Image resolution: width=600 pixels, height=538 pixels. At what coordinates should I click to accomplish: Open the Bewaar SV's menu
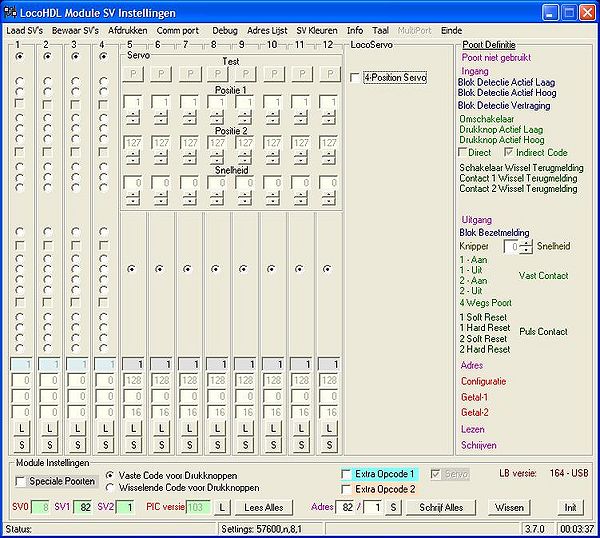75,31
